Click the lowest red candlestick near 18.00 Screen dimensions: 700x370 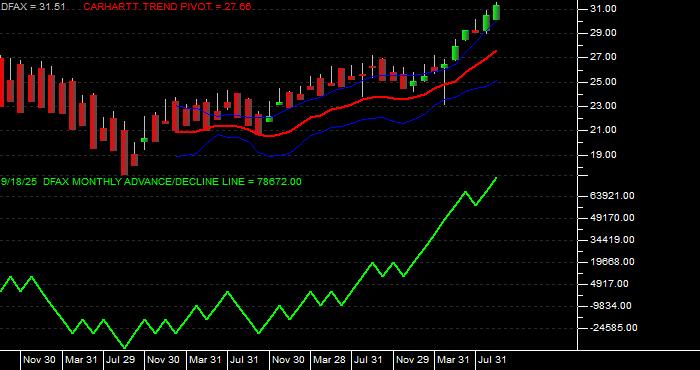click(124, 152)
